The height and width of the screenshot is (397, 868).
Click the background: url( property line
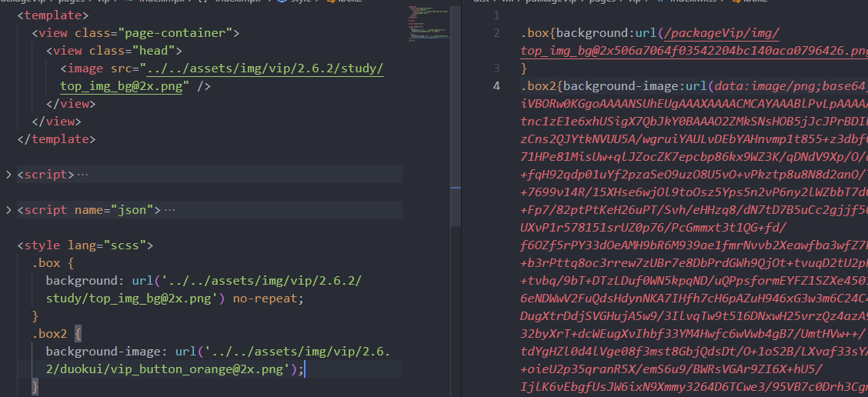[204, 282]
